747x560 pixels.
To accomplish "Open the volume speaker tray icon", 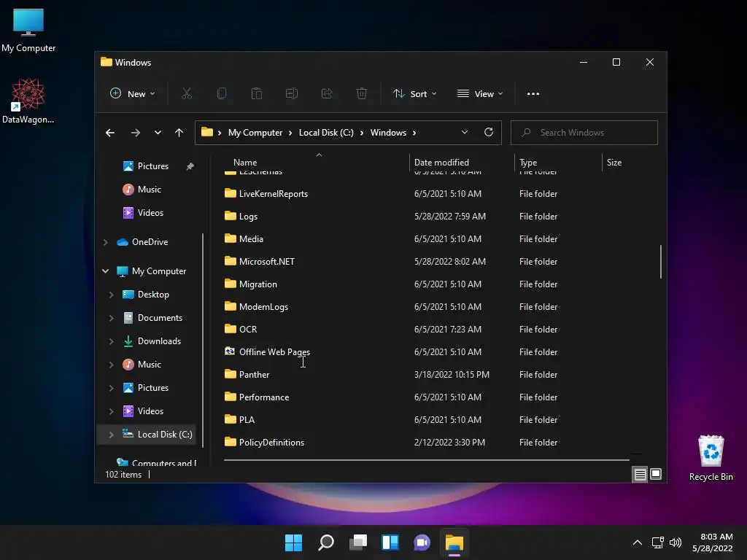I will click(x=676, y=542).
